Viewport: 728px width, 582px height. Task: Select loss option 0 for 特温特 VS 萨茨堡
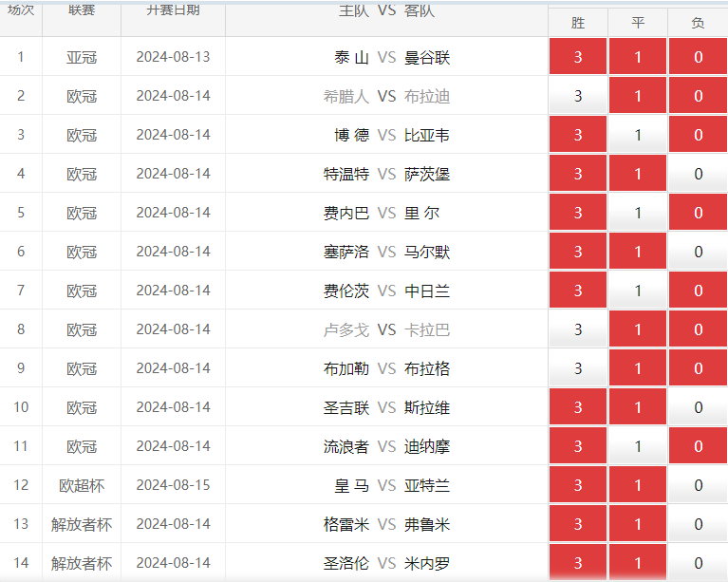pos(698,174)
